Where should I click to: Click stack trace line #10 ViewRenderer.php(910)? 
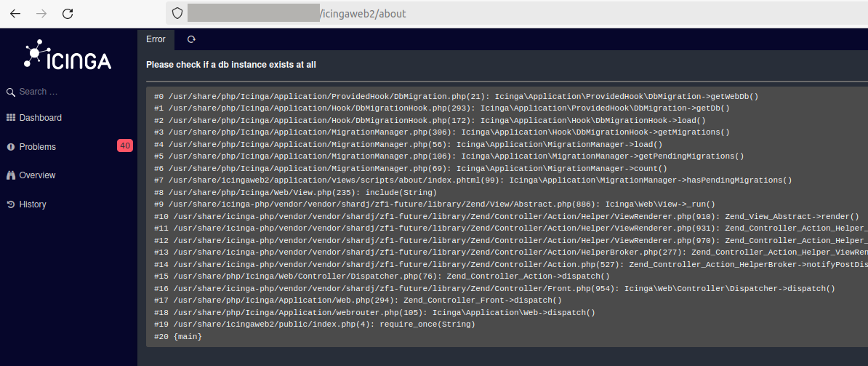coord(507,217)
